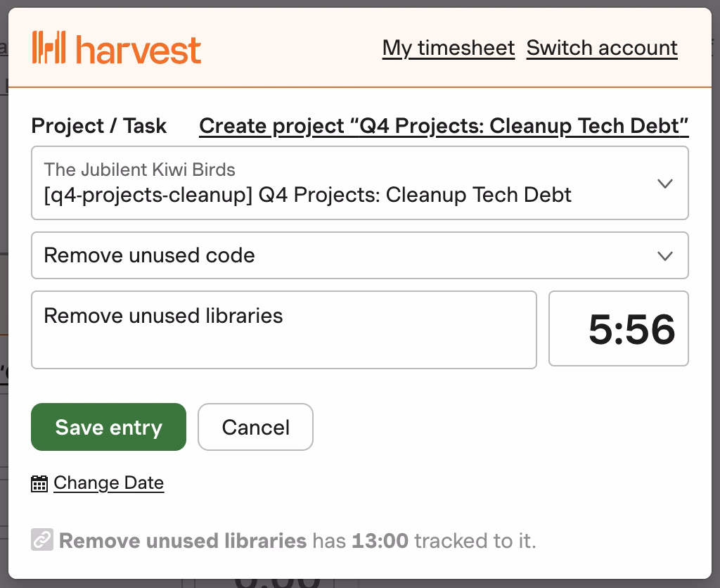Click the Project / Task label
Viewport: 720px width, 588px height.
[x=99, y=126]
